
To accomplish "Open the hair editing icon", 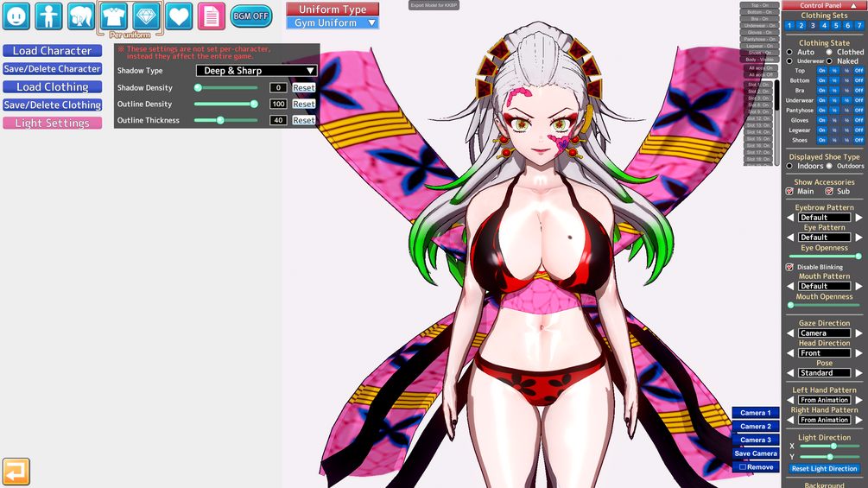I will point(81,16).
